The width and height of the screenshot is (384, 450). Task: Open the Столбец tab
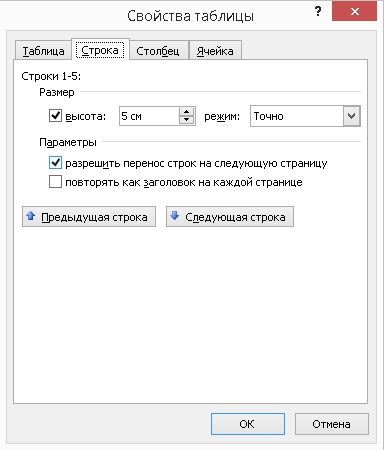[x=159, y=51]
